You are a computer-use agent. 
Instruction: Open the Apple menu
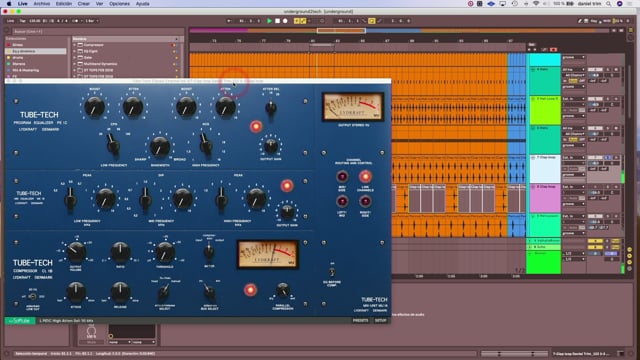point(9,4)
